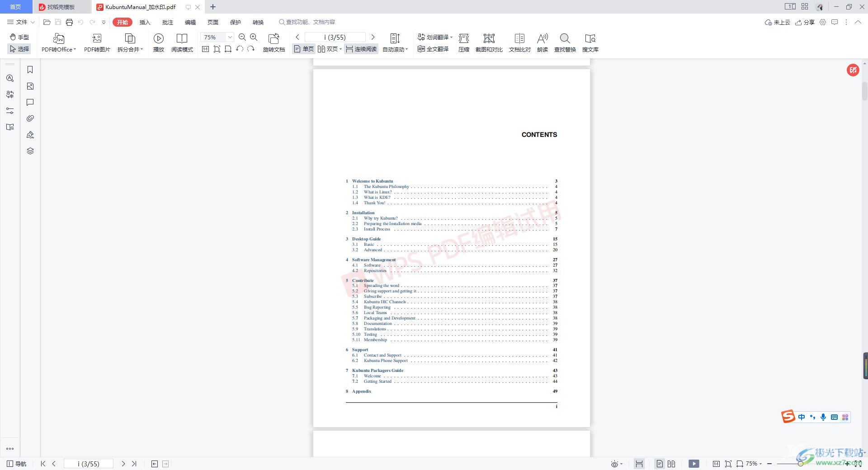Viewport: 868px width, 470px height.
Task: Open 搜文库 library search
Action: pyautogui.click(x=590, y=43)
